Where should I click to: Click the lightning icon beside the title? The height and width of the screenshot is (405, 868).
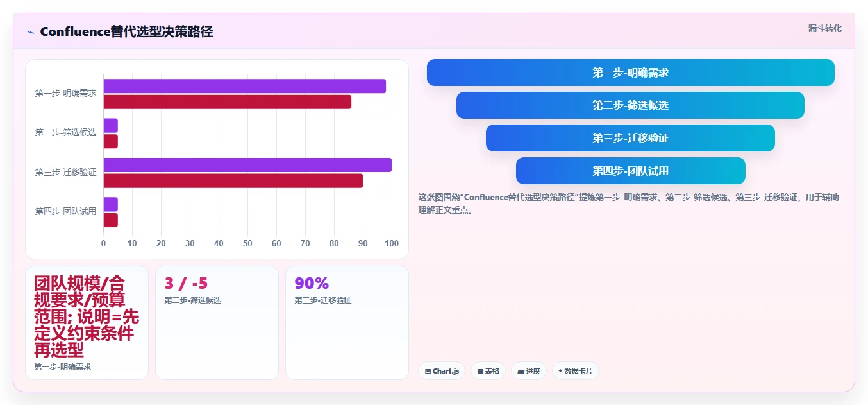coord(30,31)
